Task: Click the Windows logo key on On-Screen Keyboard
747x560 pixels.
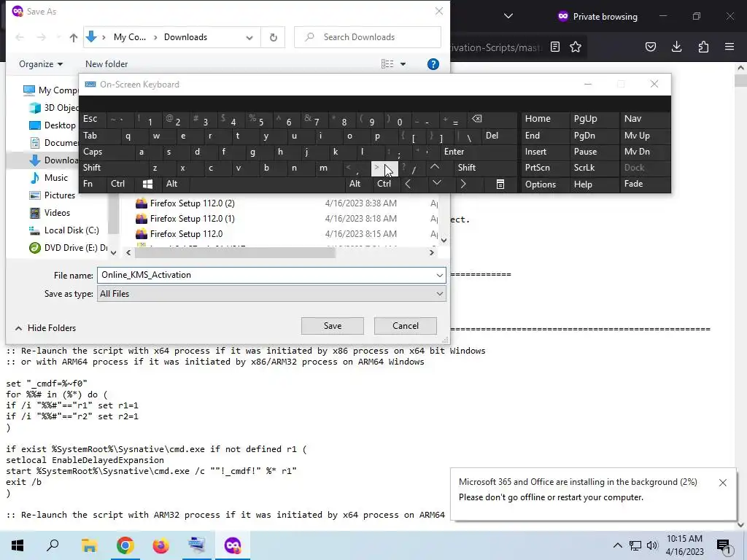Action: click(147, 184)
